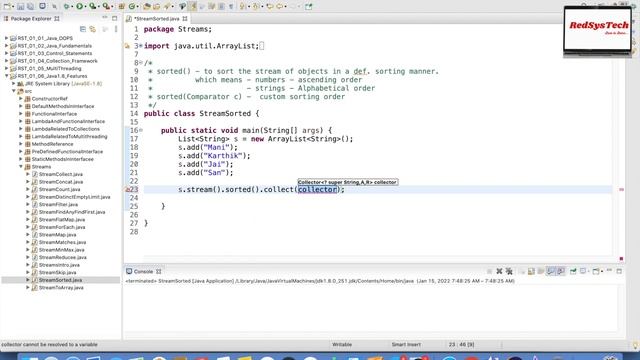Click the error overview ruler marker

[x=621, y=189]
